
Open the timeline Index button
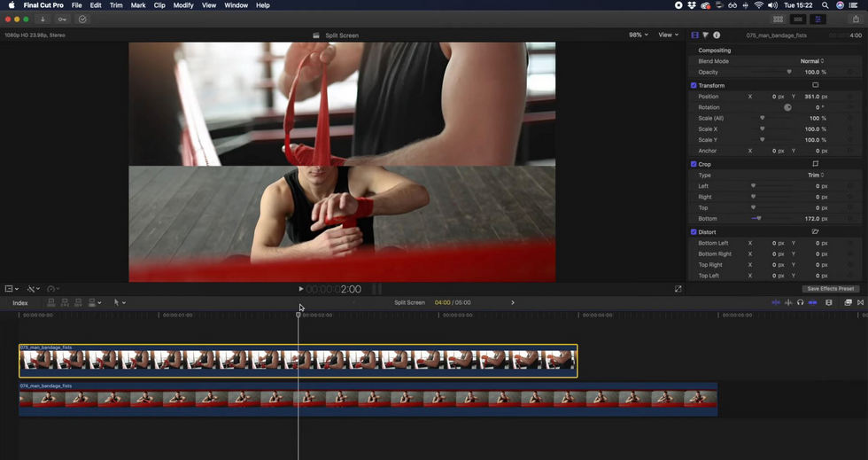pyautogui.click(x=19, y=303)
